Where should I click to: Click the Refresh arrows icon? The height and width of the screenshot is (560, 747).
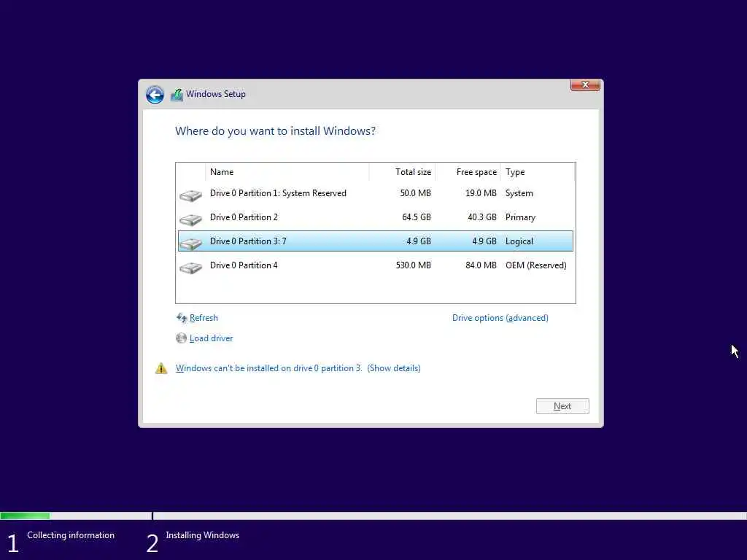pyautogui.click(x=182, y=318)
